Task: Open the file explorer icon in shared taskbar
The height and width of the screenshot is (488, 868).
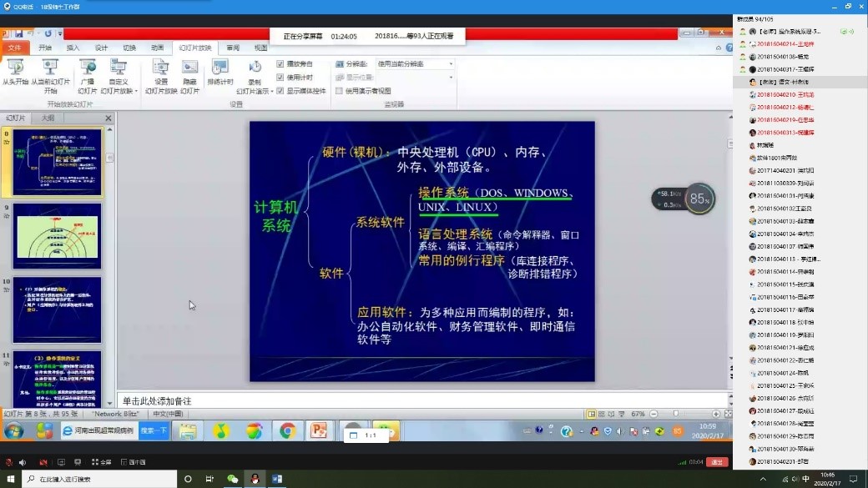Action: point(188,430)
